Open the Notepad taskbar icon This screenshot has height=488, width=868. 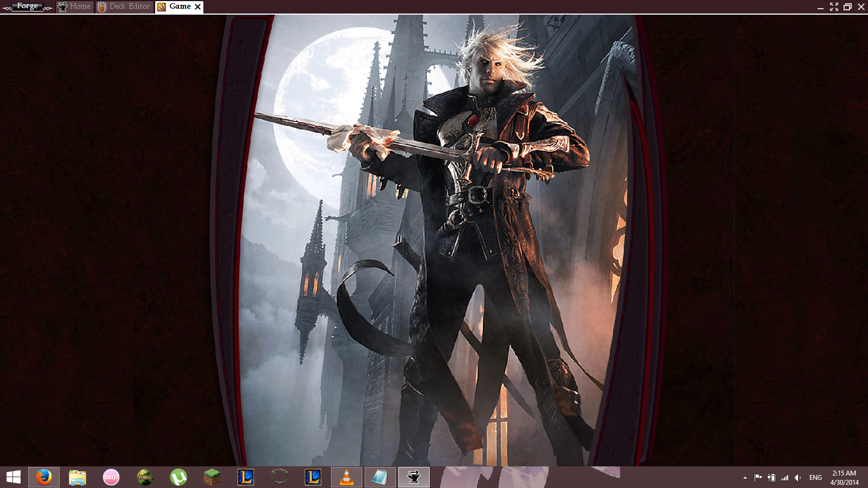(x=380, y=477)
